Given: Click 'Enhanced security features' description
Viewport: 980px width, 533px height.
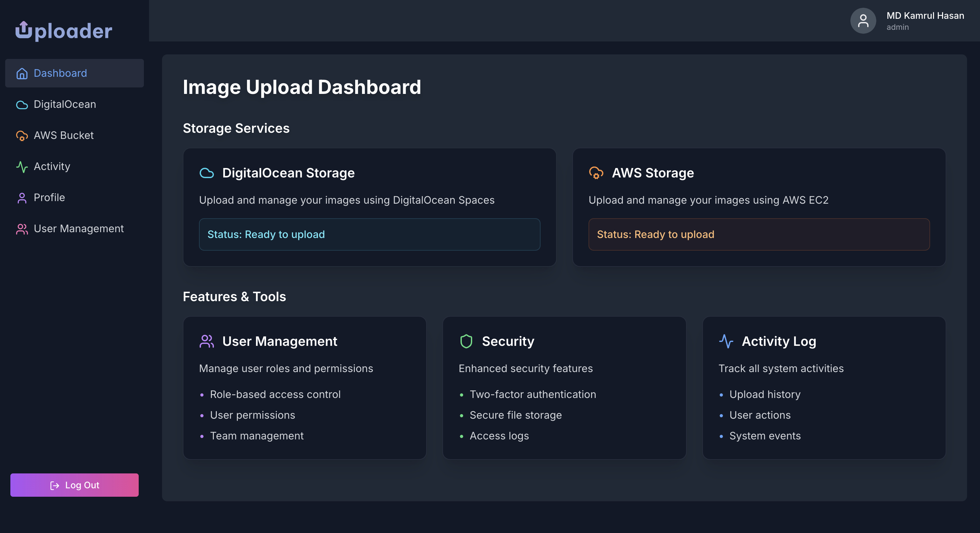Looking at the screenshot, I should coord(525,369).
